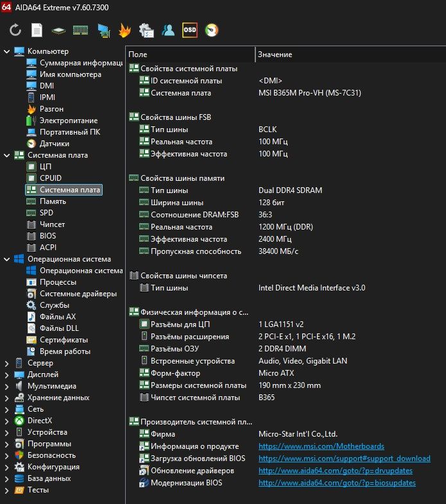Expand the Программы tree node
Screen dimensions: 446x504
click(7, 444)
